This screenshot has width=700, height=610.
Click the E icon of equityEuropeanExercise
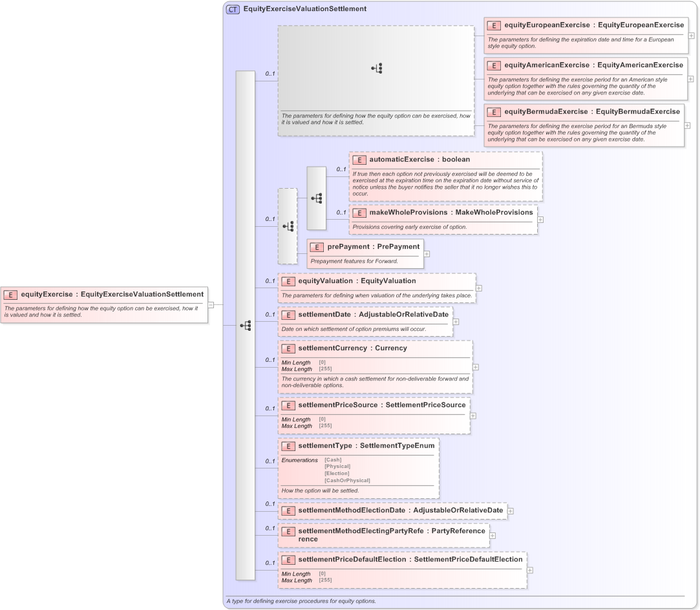tap(494, 26)
